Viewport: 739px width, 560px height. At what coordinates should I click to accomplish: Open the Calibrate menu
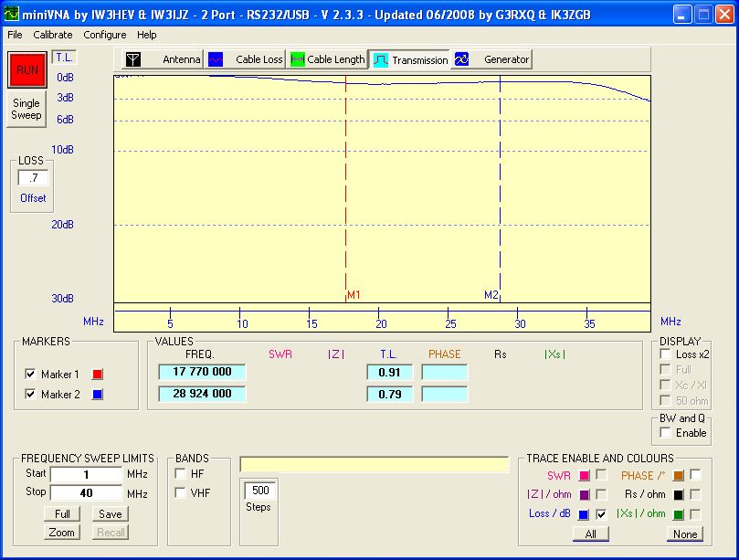coord(53,35)
